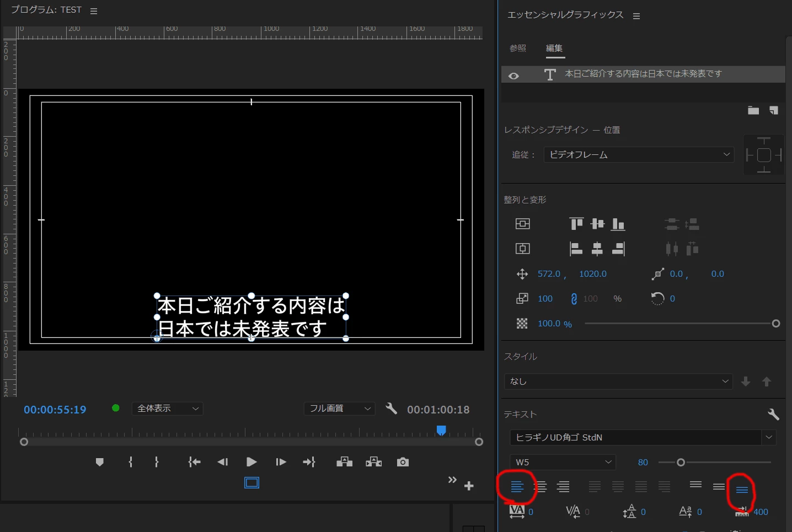The width and height of the screenshot is (792, 532).
Task: Align the layer to the left edge
Action: [576, 249]
